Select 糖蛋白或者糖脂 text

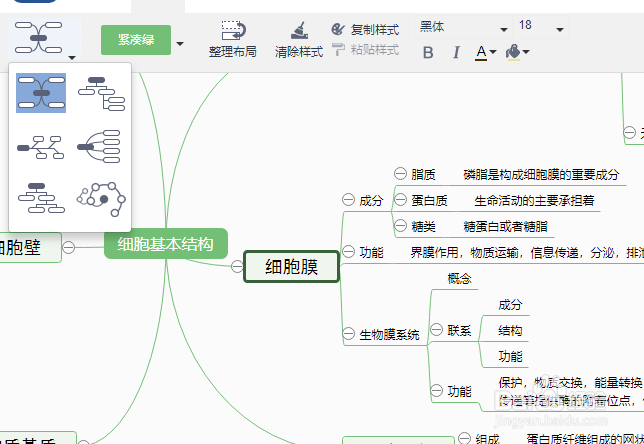[x=505, y=227]
